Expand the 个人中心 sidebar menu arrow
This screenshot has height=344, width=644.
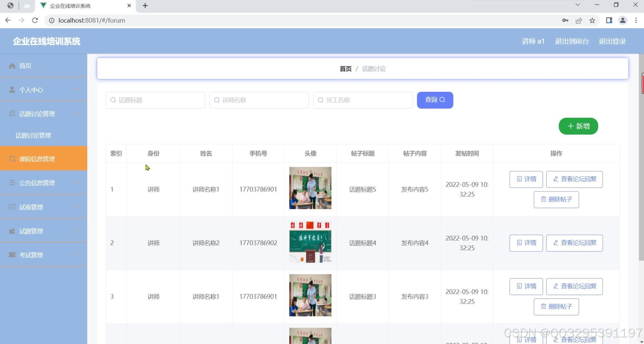(76, 89)
